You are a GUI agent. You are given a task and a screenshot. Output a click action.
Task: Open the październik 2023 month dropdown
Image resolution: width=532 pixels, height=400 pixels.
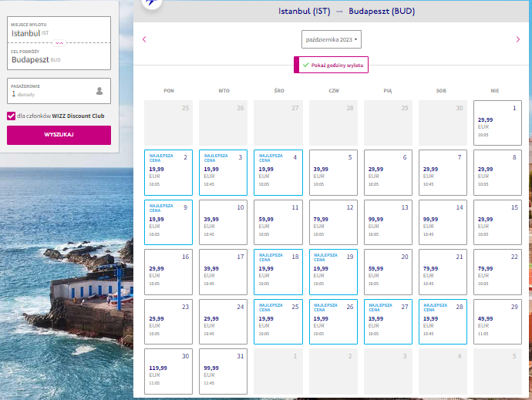(x=331, y=39)
